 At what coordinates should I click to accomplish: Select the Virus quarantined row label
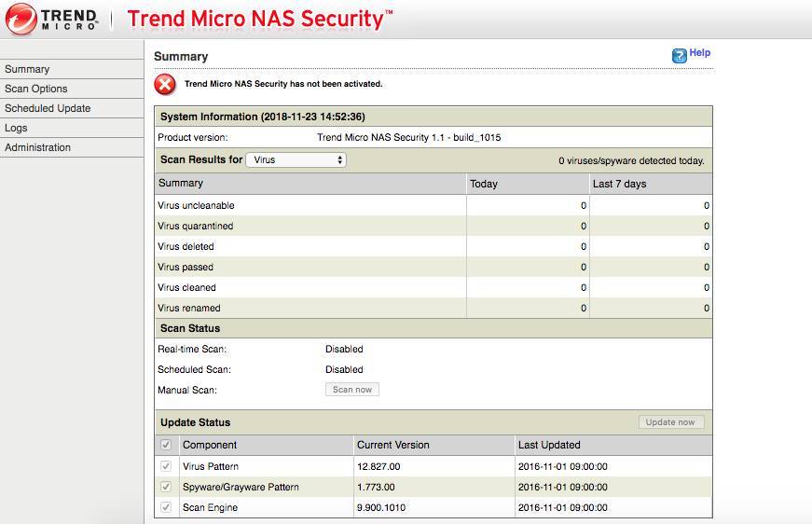click(196, 227)
